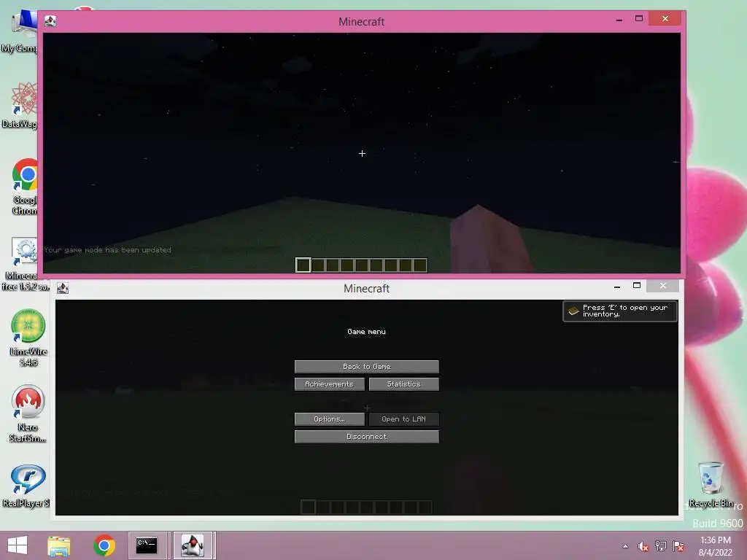
Task: Minimize the top Minecraft window
Action: [x=619, y=20]
